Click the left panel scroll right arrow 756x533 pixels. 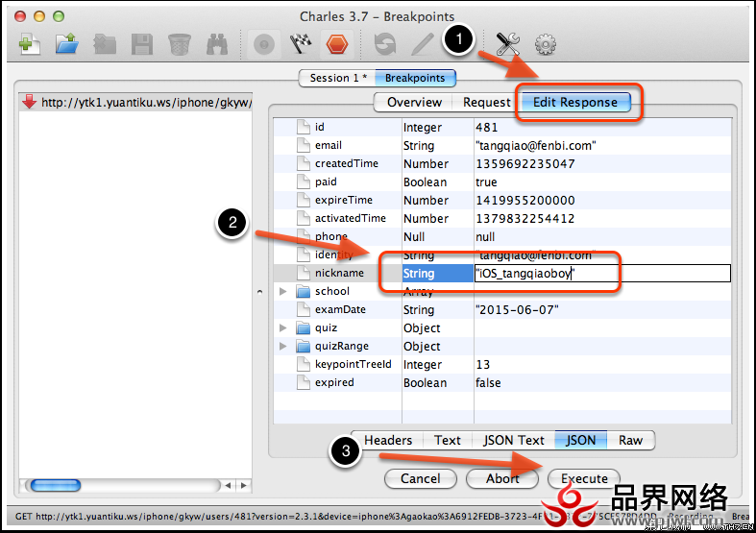243,485
